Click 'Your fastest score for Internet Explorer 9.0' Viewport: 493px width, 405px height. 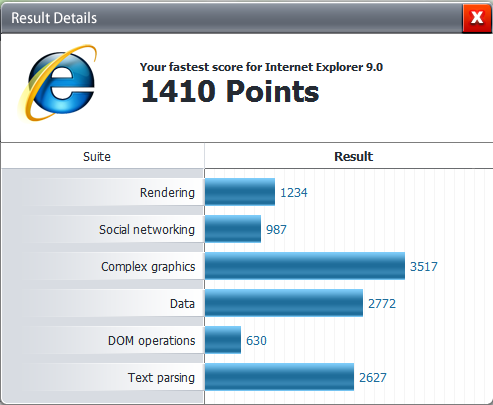point(261,67)
